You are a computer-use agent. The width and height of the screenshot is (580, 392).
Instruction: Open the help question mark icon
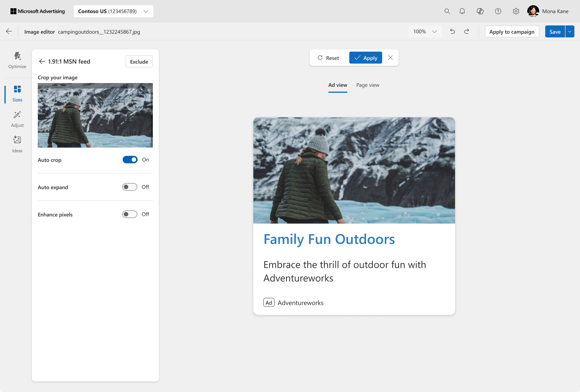(x=498, y=11)
